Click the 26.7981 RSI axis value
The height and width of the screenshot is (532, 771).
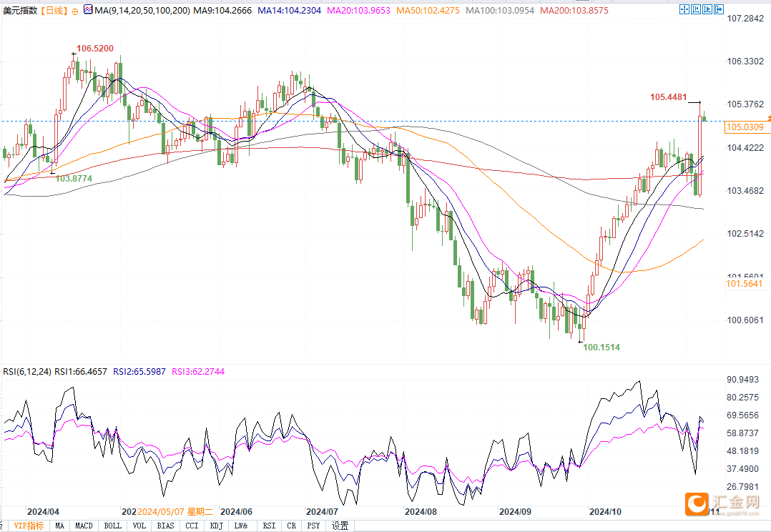742,487
